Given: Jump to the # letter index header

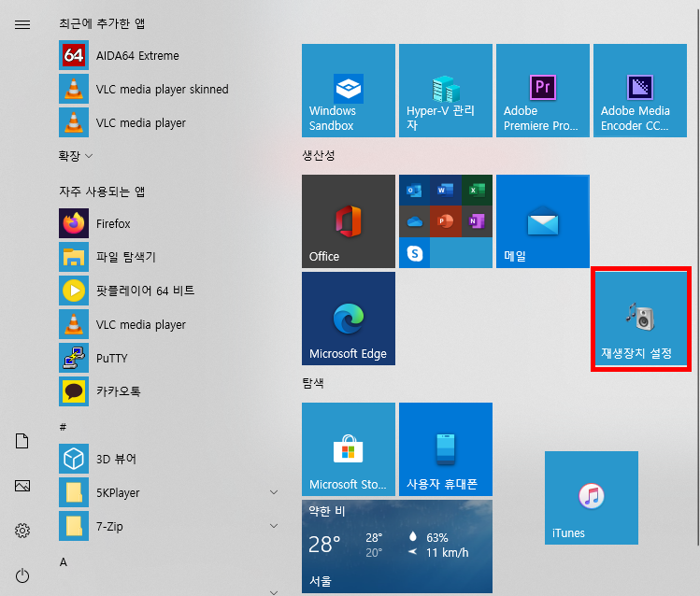Looking at the screenshot, I should click(63, 427).
